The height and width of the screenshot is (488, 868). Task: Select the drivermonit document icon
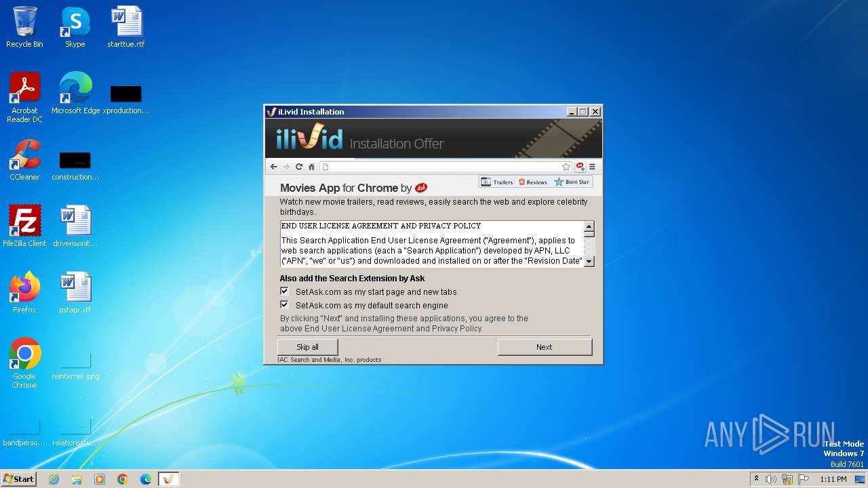(x=75, y=226)
